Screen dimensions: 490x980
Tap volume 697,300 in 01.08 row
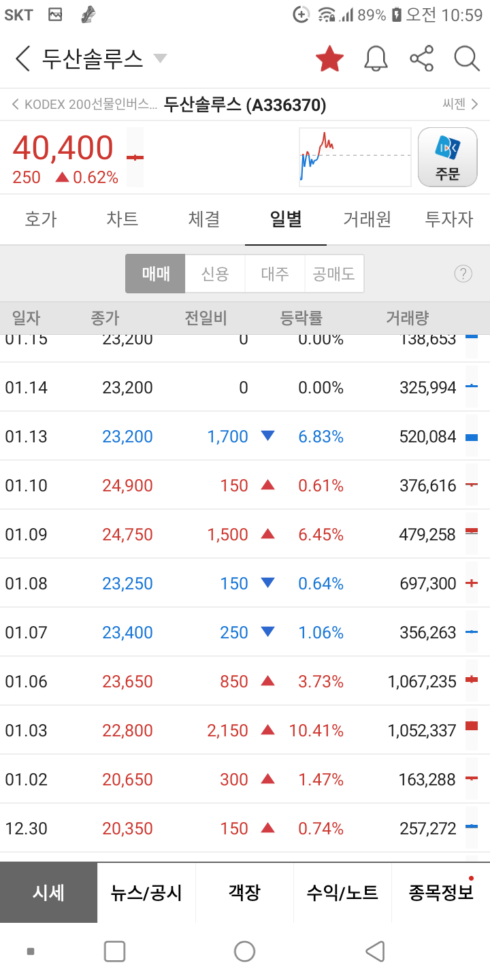(428, 583)
